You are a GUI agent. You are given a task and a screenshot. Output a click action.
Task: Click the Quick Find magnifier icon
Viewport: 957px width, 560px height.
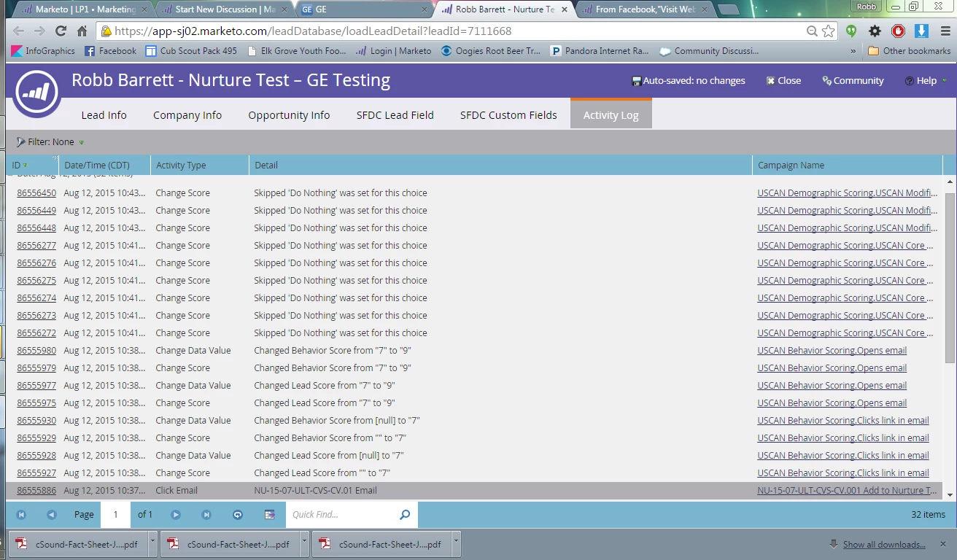click(405, 515)
